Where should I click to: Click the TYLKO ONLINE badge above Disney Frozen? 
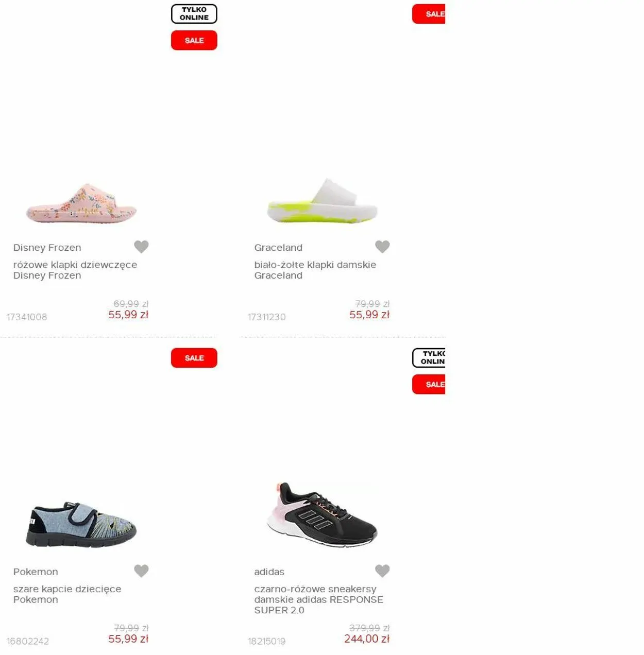194,14
